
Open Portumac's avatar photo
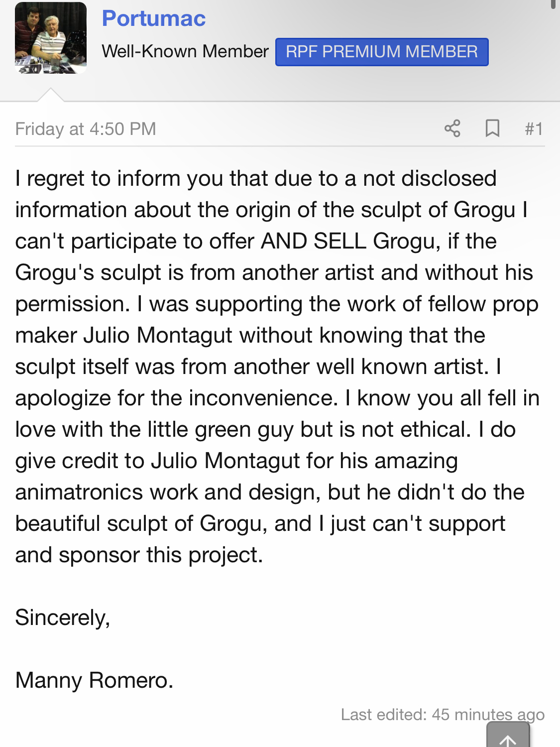point(51,38)
